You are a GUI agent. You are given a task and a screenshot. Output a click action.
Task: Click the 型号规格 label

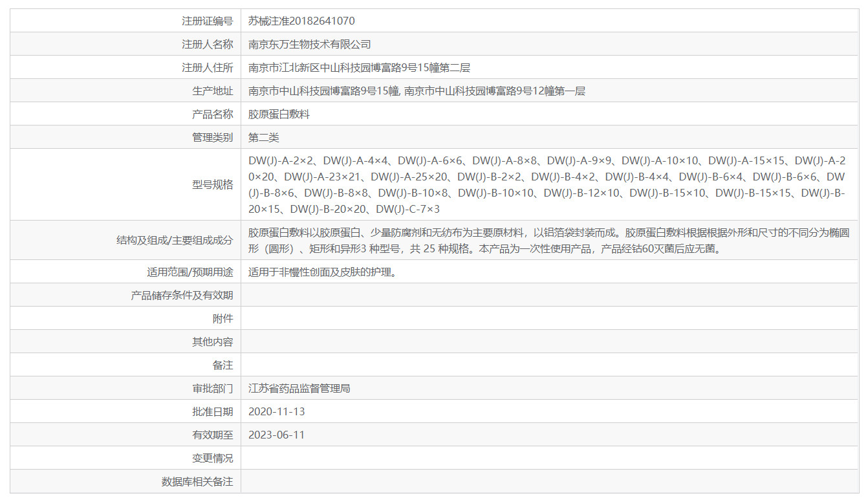(212, 184)
